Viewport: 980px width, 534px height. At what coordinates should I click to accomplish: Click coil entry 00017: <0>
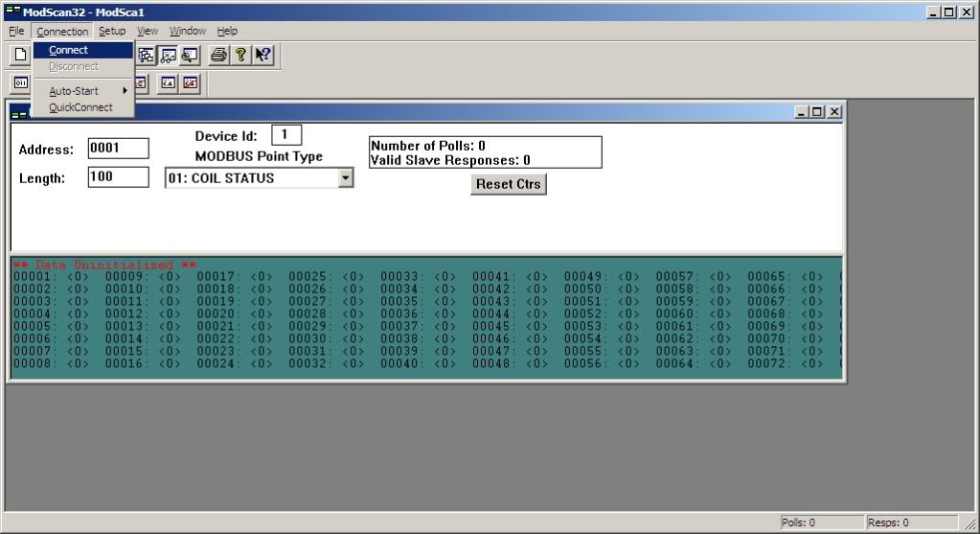coord(235,276)
